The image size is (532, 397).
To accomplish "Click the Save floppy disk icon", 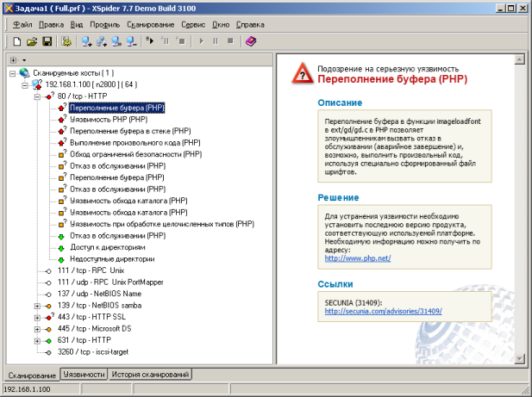I will [47, 41].
